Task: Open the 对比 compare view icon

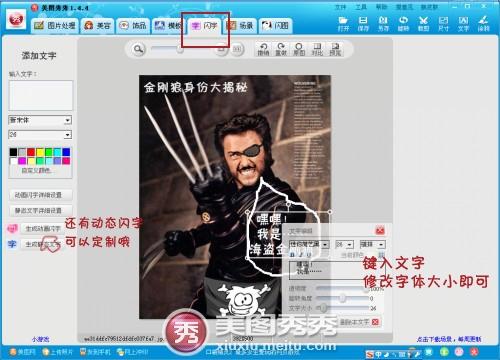Action: [317, 49]
